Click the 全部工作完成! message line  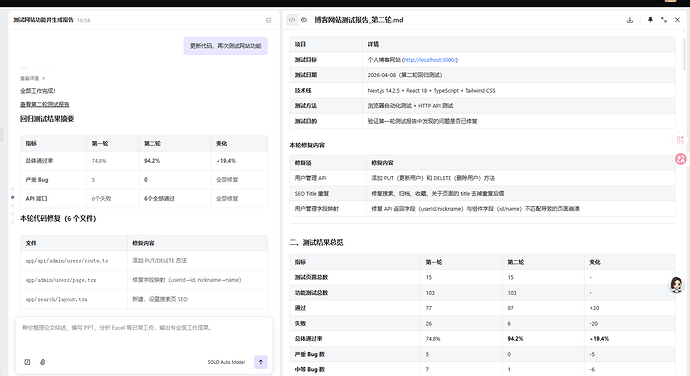38,91
